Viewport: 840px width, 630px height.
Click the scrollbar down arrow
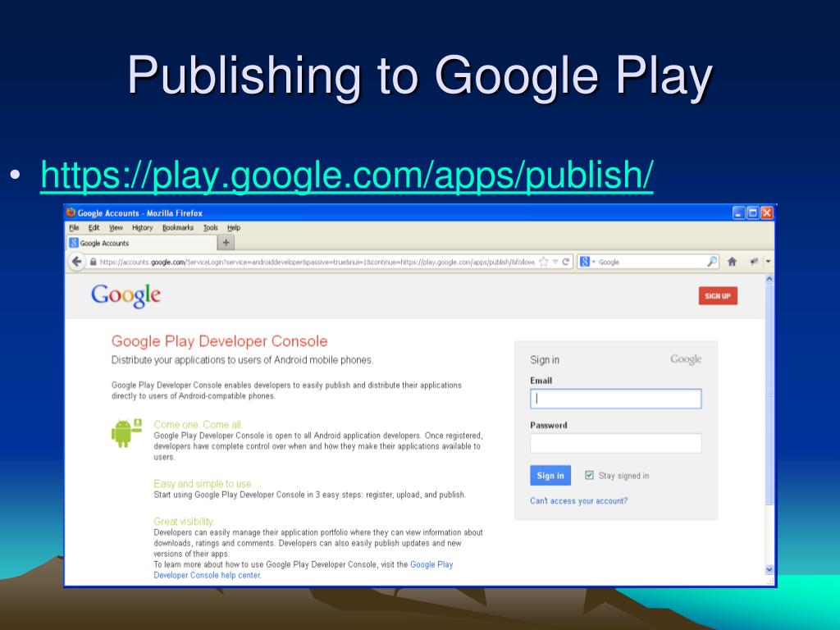pyautogui.click(x=769, y=570)
